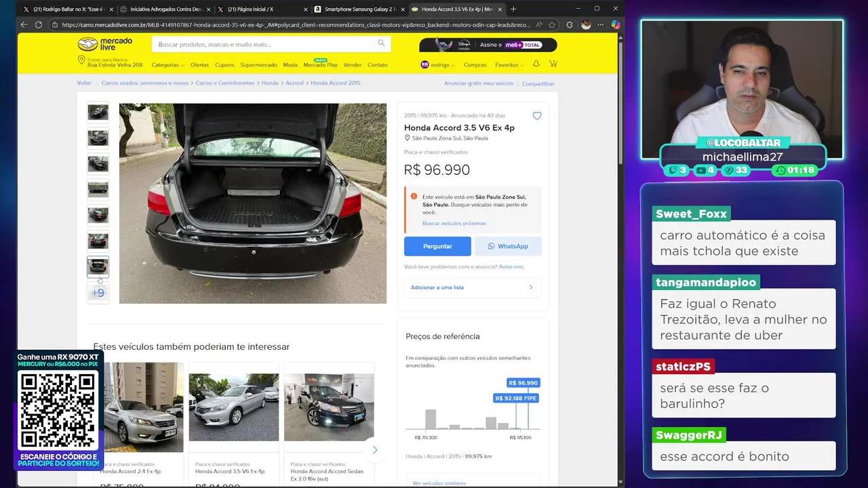
Task: Go back with the browser back arrow
Action: (x=24, y=24)
